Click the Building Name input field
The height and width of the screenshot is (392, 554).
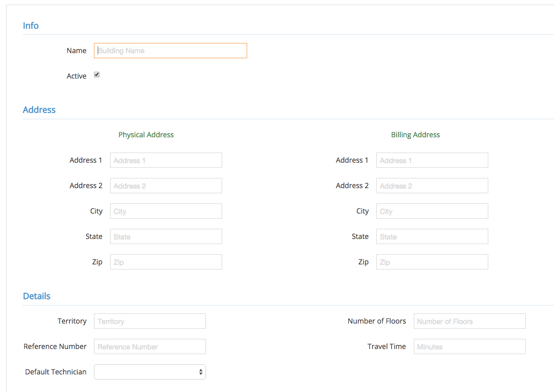(x=170, y=50)
